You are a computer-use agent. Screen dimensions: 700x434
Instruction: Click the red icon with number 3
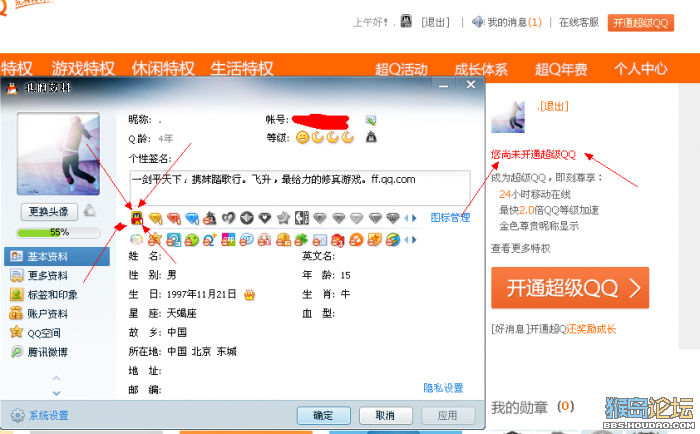pyautogui.click(x=338, y=240)
